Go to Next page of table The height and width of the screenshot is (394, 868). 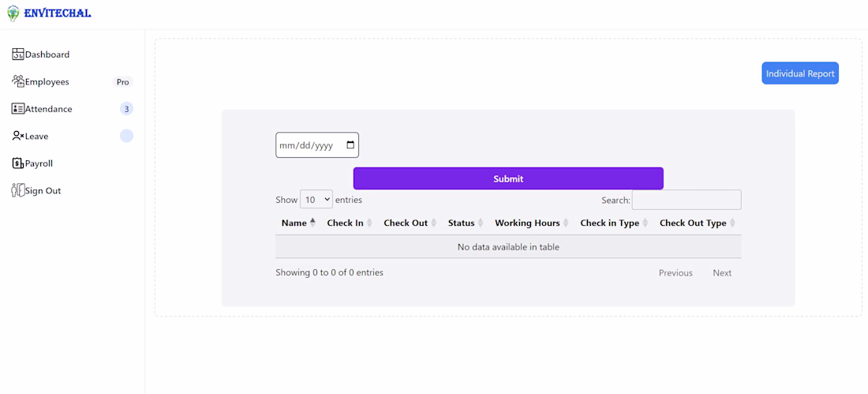tap(722, 273)
